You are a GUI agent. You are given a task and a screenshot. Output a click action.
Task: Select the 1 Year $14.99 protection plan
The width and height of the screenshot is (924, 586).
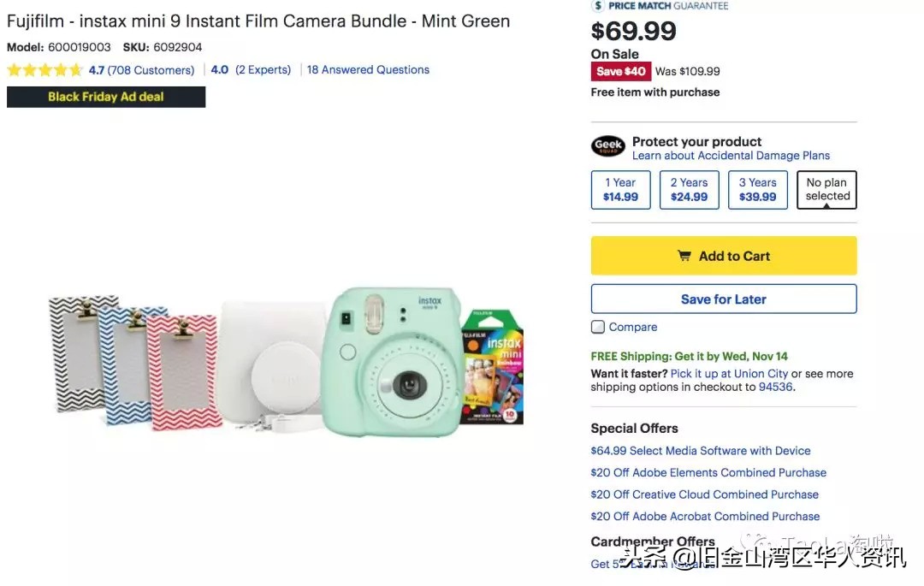[620, 190]
